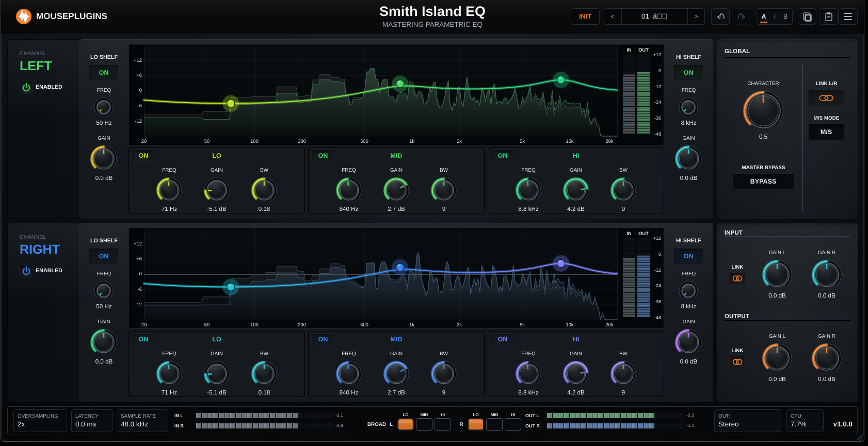Toggle right MID band ON button
The height and width of the screenshot is (446, 868).
pos(323,339)
